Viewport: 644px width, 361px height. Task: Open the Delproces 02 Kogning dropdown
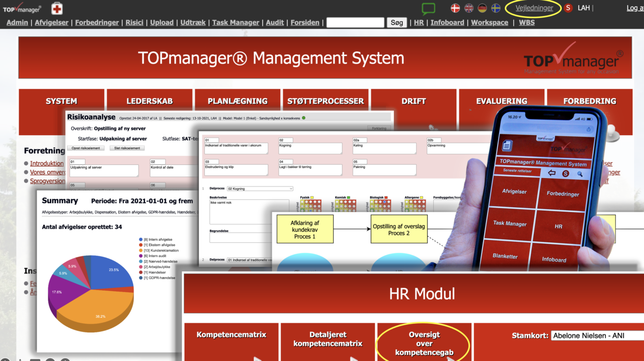point(260,189)
